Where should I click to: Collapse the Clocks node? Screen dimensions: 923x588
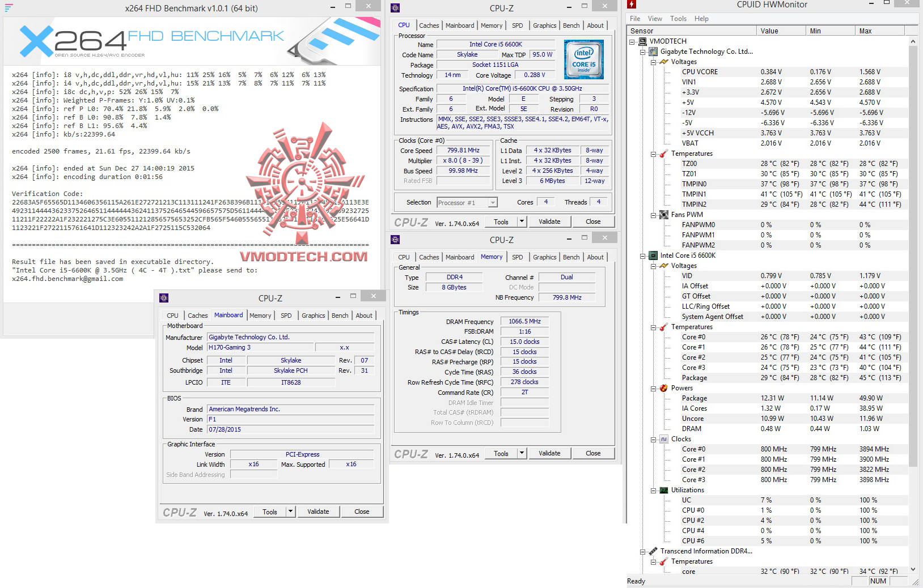[654, 439]
